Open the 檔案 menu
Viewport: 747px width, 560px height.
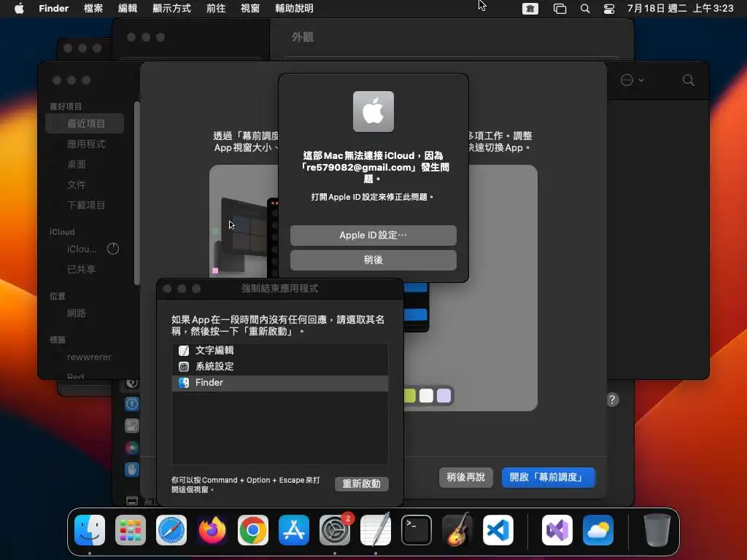pyautogui.click(x=93, y=8)
